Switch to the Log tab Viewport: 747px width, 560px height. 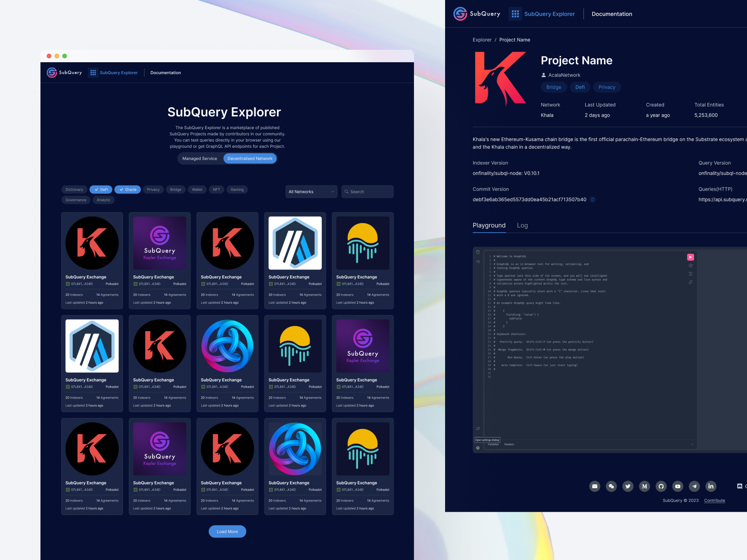pos(522,226)
